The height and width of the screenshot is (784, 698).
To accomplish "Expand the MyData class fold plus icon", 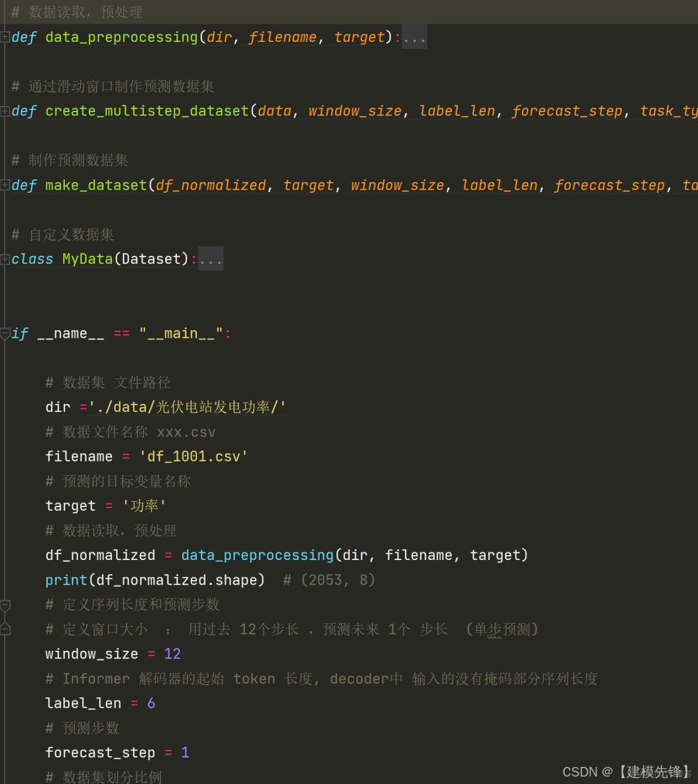I will pyautogui.click(x=4, y=259).
